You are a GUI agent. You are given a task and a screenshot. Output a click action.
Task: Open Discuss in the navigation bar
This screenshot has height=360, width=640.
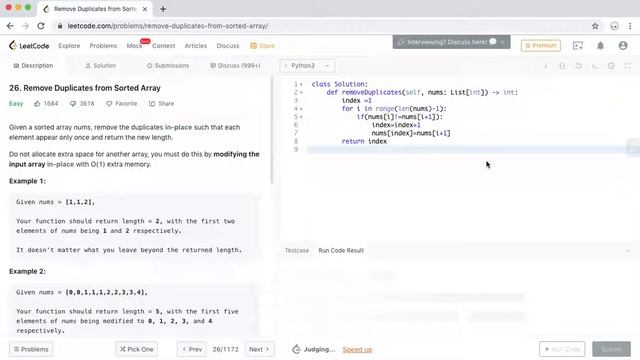click(x=228, y=46)
